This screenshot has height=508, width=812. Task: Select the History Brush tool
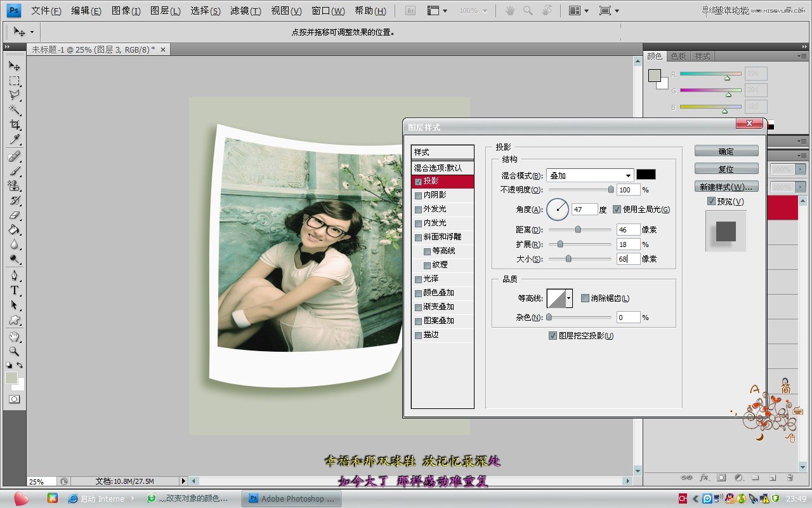[x=14, y=200]
